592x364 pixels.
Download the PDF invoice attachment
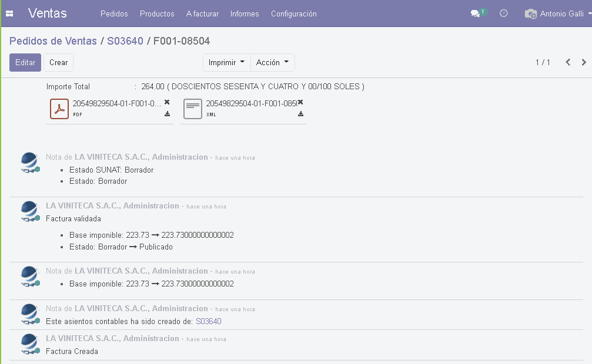[167, 114]
